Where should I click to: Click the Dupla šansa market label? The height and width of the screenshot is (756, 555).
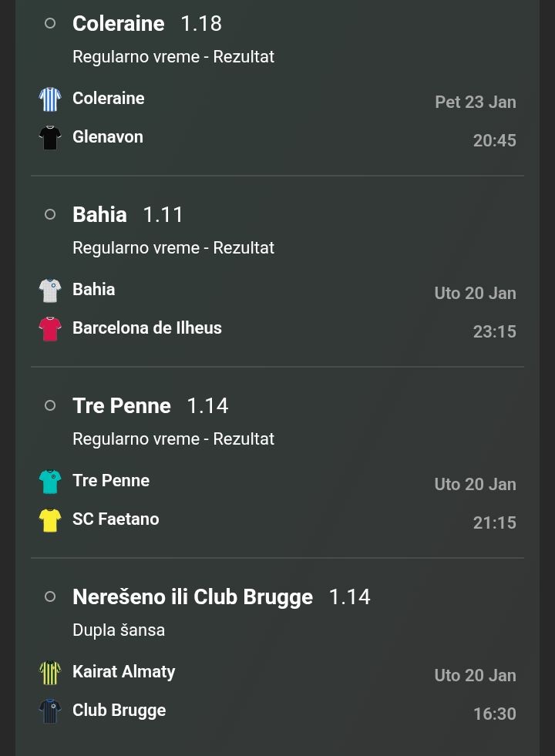(119, 630)
